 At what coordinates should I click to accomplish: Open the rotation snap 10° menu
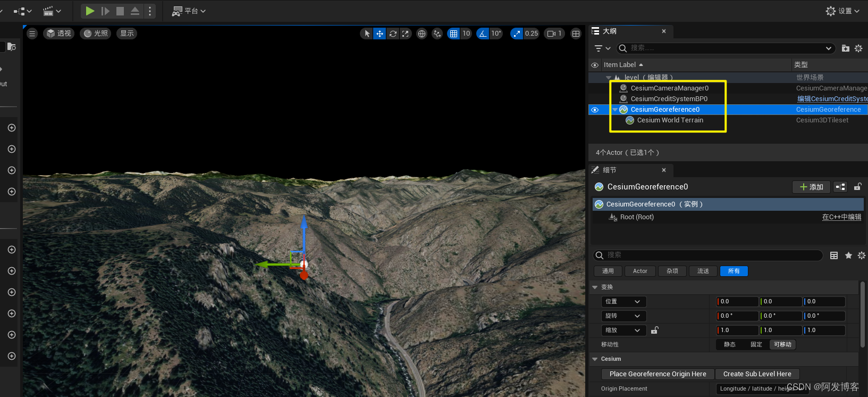point(496,34)
